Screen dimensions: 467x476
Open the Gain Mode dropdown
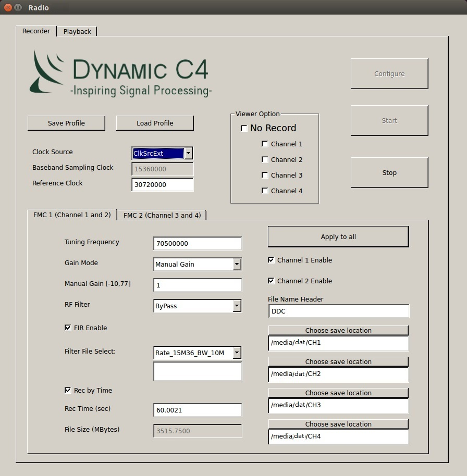(x=237, y=265)
